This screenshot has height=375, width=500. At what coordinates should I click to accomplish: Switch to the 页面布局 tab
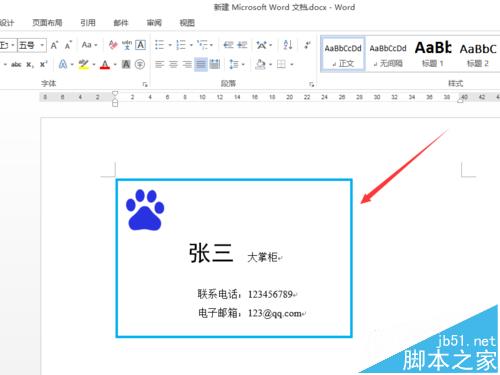pyautogui.click(x=47, y=23)
